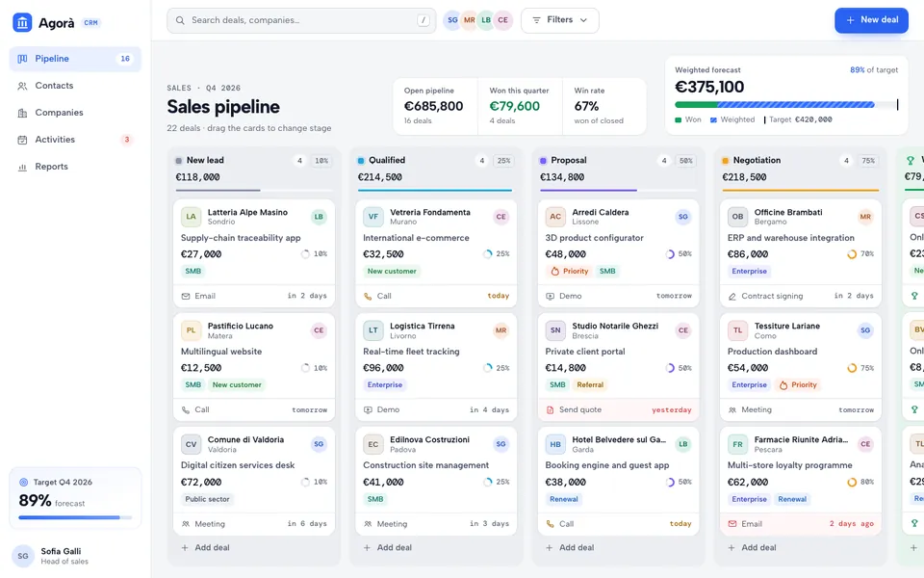The width and height of the screenshot is (924, 578).
Task: Open Reports in the sidebar
Action: 75,167
